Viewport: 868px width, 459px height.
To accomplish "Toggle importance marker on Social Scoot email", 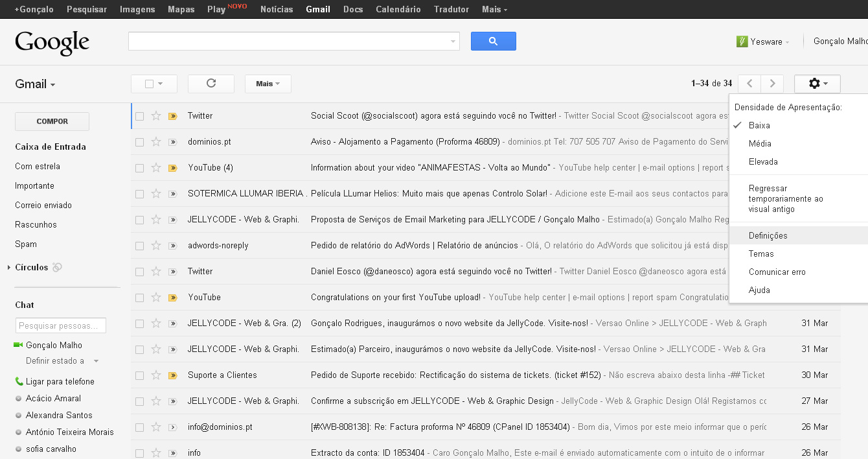I will coord(172,116).
